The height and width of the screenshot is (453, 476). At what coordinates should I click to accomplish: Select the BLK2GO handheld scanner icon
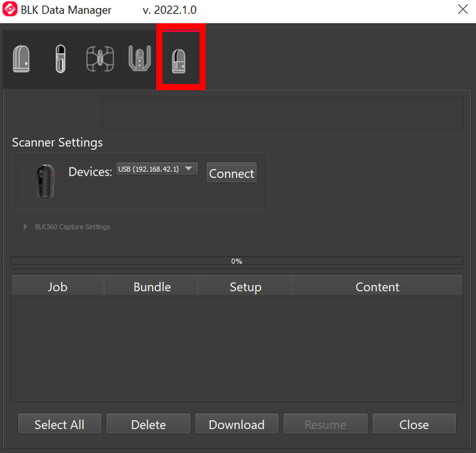(x=60, y=58)
